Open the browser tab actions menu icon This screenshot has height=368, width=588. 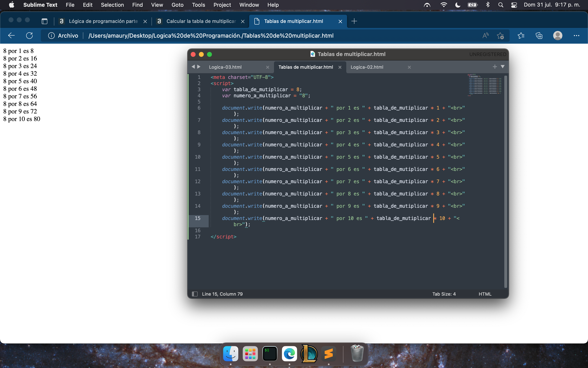point(45,21)
